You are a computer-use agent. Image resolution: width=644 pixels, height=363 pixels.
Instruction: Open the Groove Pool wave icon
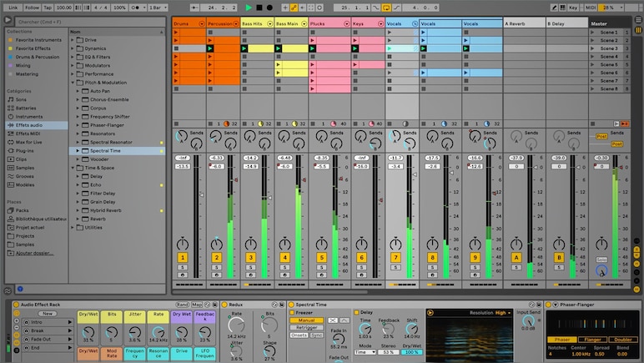click(x=8, y=290)
